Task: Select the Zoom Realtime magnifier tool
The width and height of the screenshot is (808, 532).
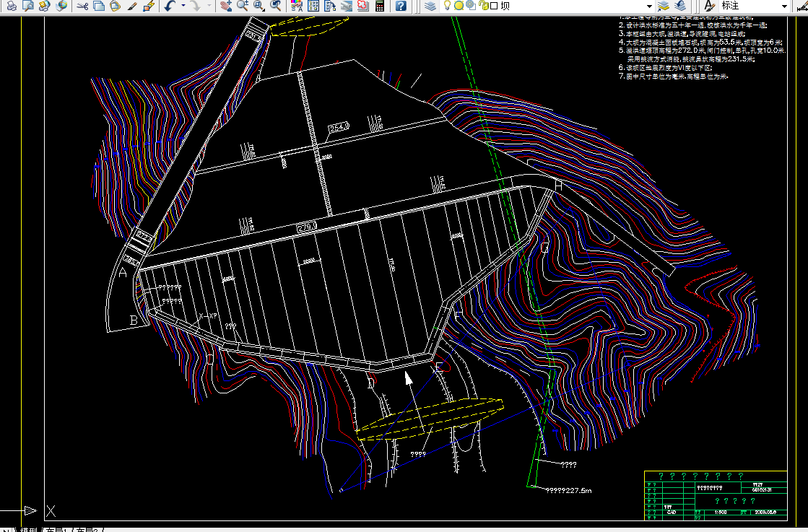Action: coord(243,6)
